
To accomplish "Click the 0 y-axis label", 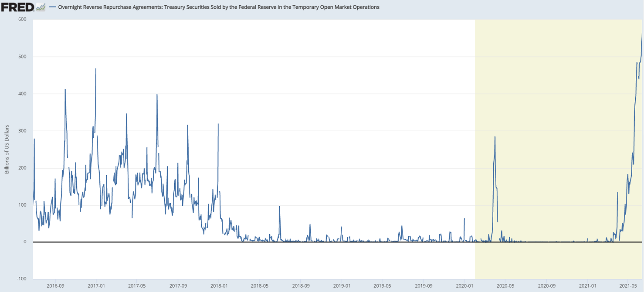I will click(x=25, y=242).
